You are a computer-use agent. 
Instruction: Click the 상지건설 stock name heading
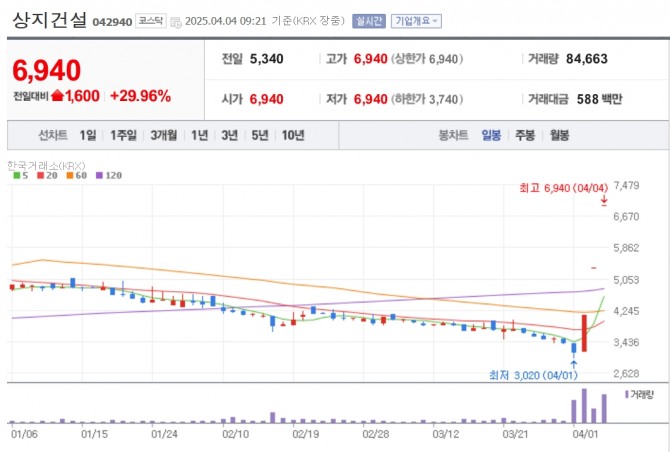click(x=50, y=20)
